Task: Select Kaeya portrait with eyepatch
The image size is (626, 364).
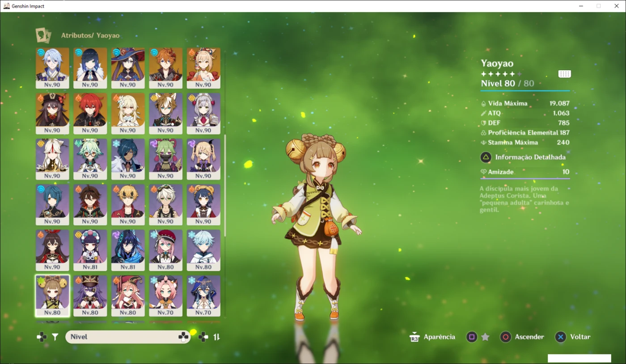Action: [x=128, y=159]
